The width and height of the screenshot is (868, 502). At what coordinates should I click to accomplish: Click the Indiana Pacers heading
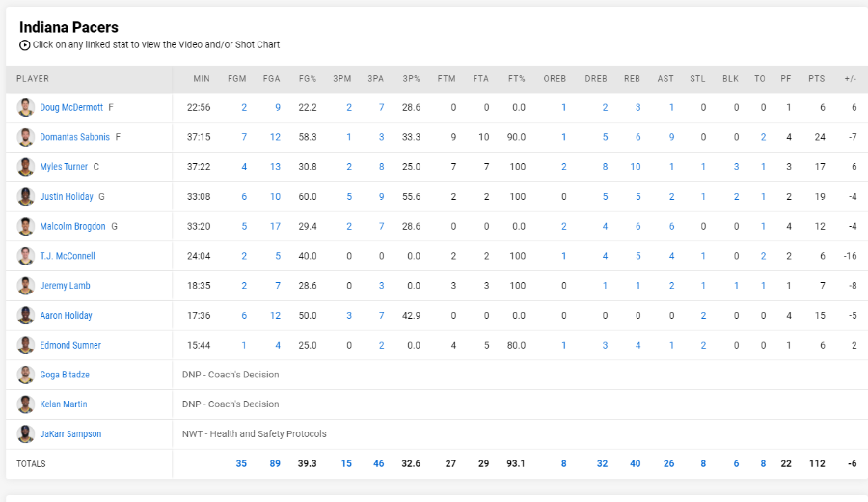pyautogui.click(x=68, y=27)
